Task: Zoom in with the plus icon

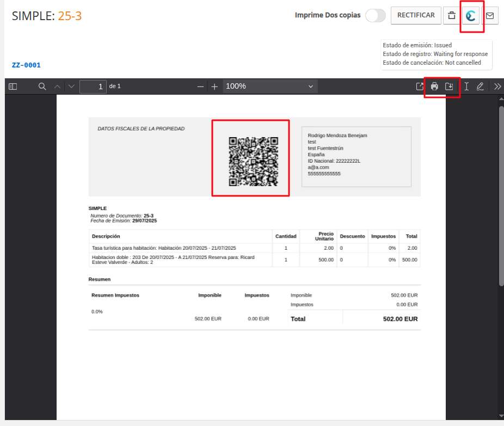Action: pos(214,87)
